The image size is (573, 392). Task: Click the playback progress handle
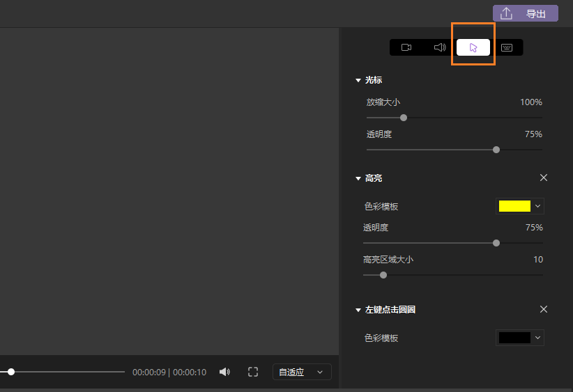11,372
